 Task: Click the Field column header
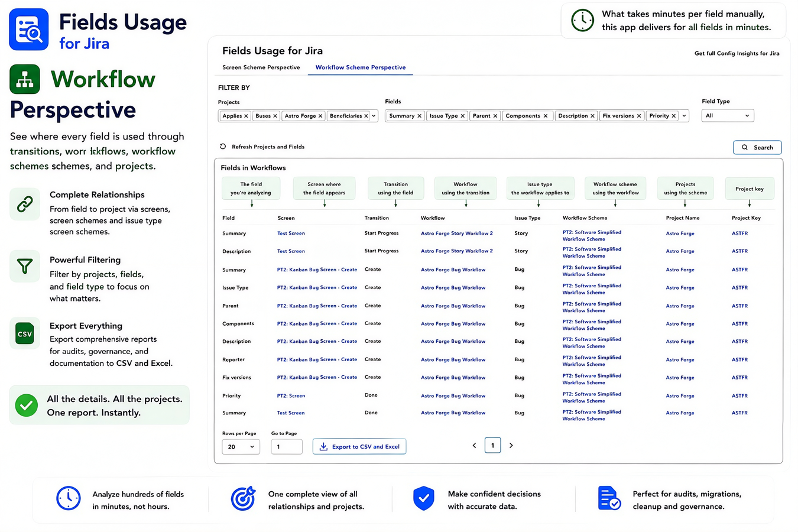[x=228, y=218]
